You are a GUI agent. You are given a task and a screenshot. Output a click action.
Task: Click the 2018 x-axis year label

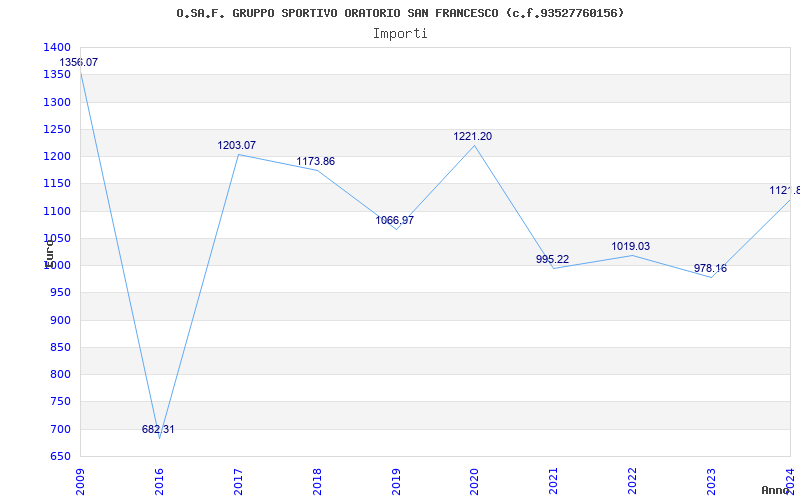tap(317, 481)
